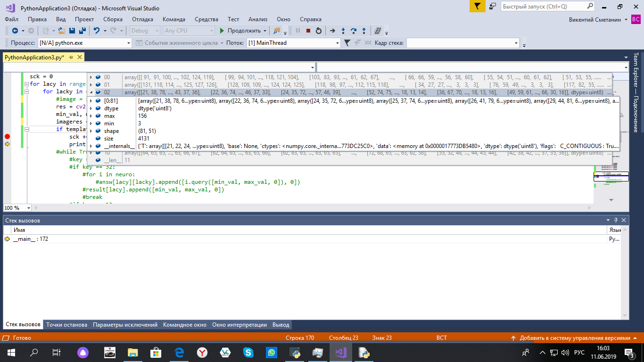Open the Отладка menu
The height and width of the screenshot is (362, 644).
tap(142, 19)
